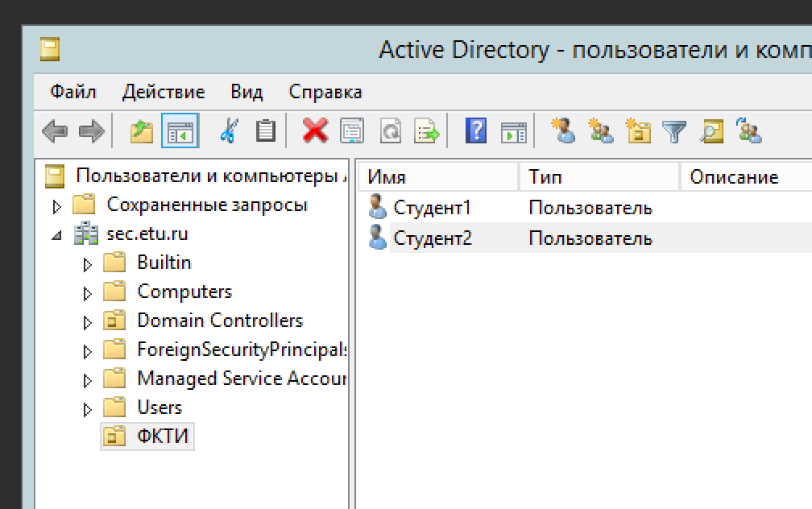
Task: Sort by the Имя column header
Action: [438, 176]
